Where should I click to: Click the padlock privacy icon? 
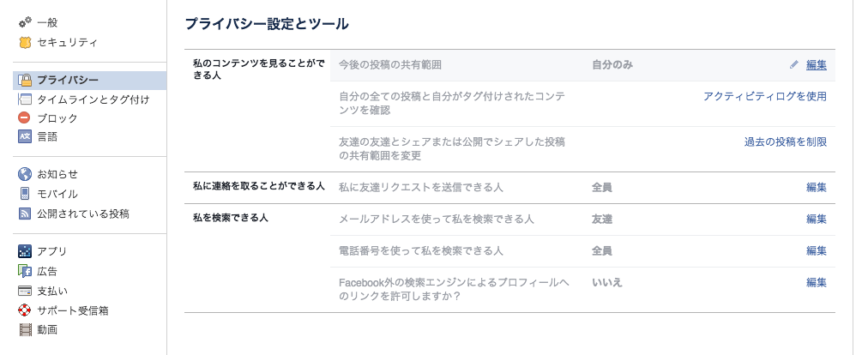pyautogui.click(x=25, y=81)
